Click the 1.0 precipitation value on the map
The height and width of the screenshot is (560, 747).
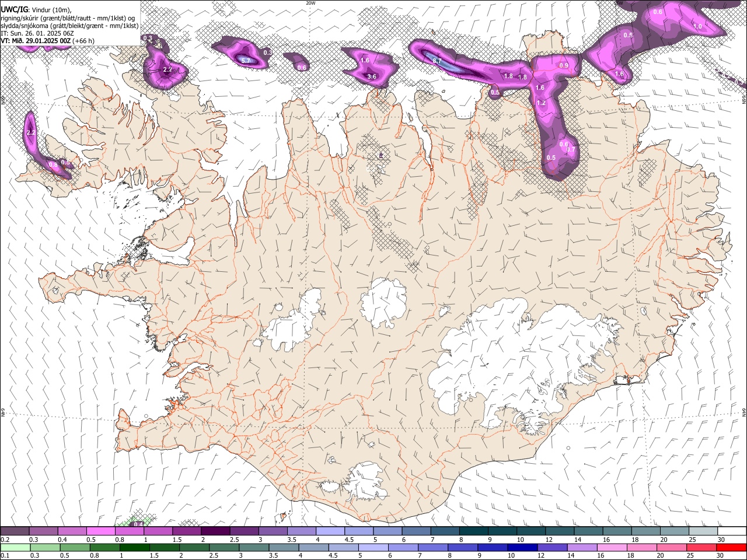click(697, 26)
